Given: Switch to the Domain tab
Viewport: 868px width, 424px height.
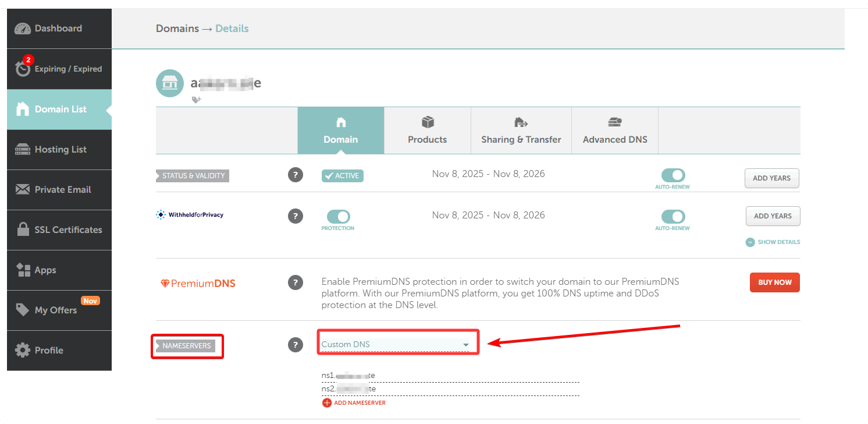Looking at the screenshot, I should (341, 130).
